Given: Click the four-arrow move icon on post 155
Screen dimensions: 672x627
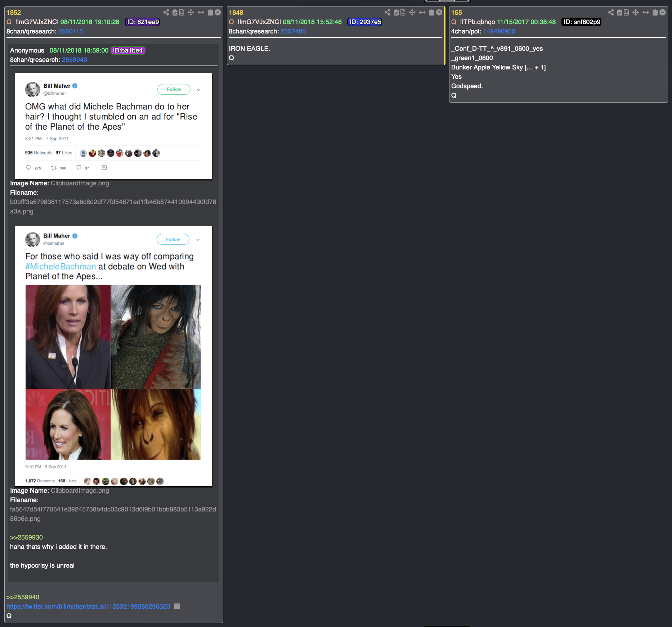Looking at the screenshot, I should 636,13.
